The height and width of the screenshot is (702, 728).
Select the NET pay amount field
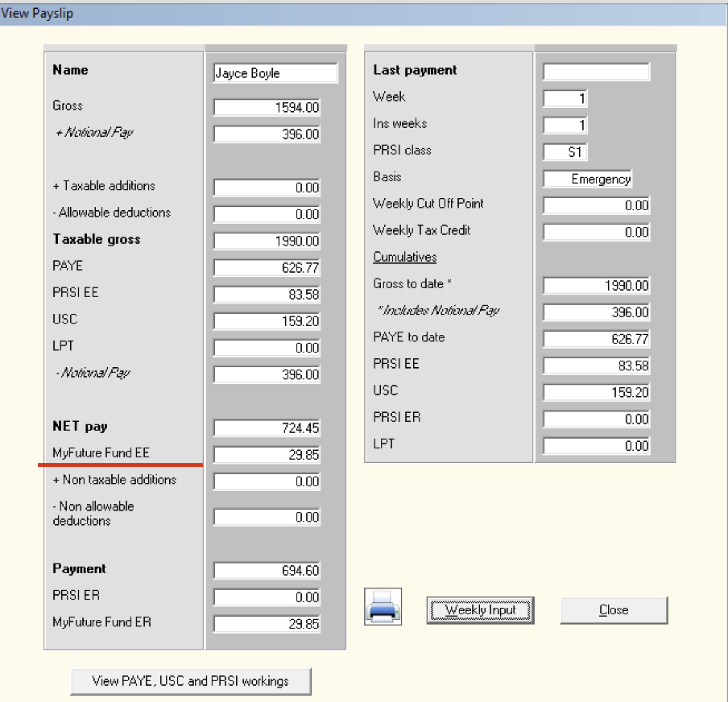point(267,428)
